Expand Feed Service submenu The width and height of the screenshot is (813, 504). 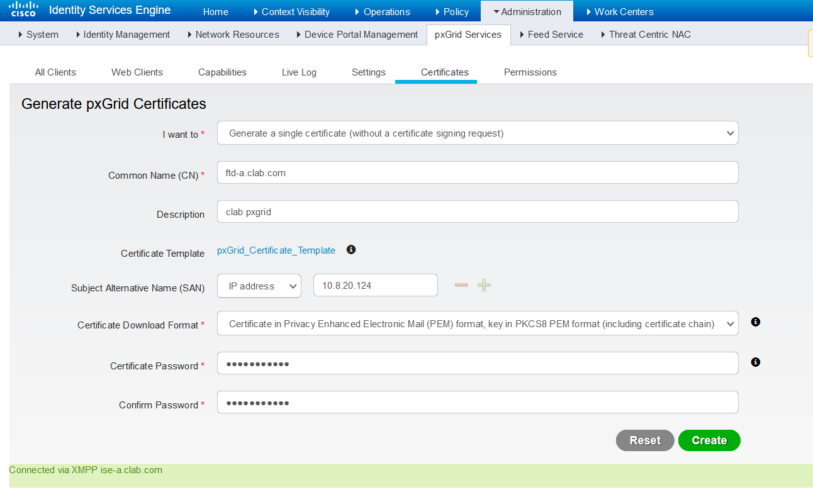[552, 35]
